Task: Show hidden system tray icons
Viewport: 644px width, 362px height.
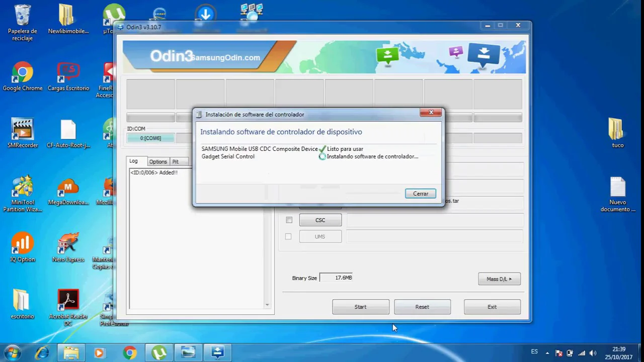Action: click(548, 352)
